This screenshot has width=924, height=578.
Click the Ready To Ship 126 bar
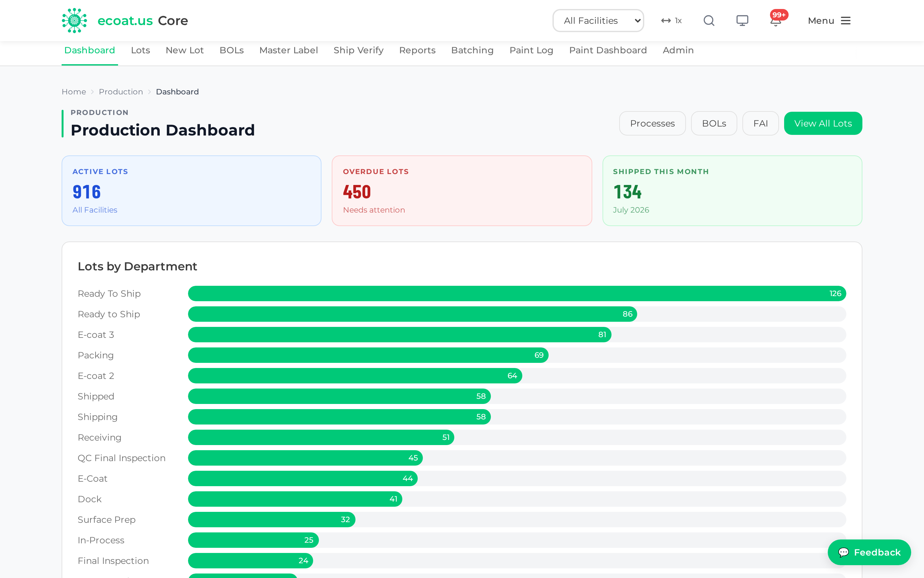tap(517, 293)
